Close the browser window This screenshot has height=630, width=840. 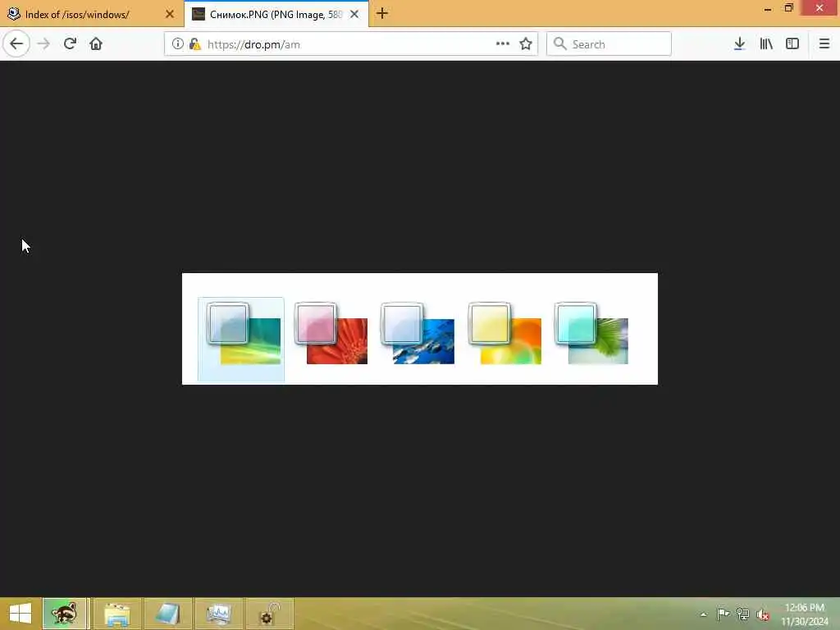tap(819, 8)
